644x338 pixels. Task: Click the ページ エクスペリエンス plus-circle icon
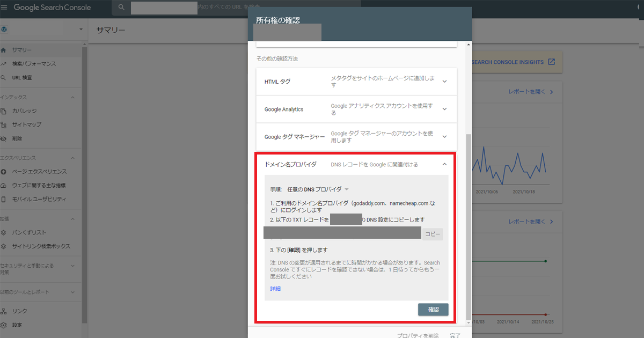[x=4, y=172]
